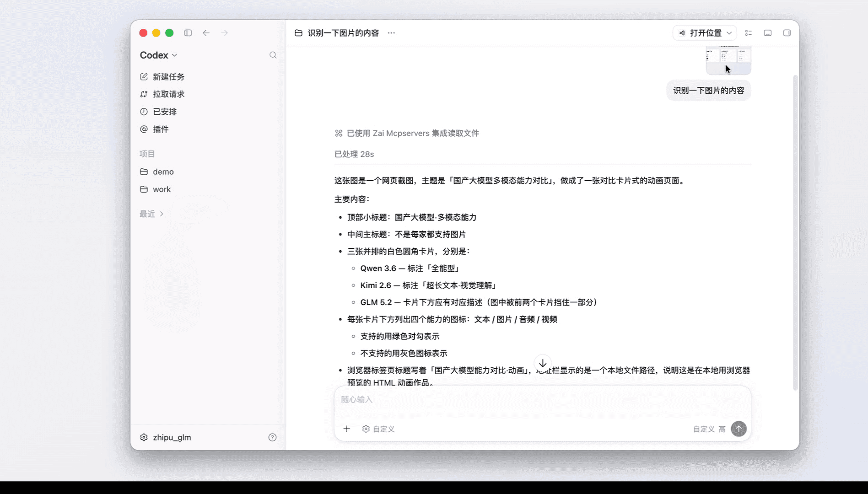Click the 已处理 28s status
Viewport: 868px width, 494px height.
(354, 154)
